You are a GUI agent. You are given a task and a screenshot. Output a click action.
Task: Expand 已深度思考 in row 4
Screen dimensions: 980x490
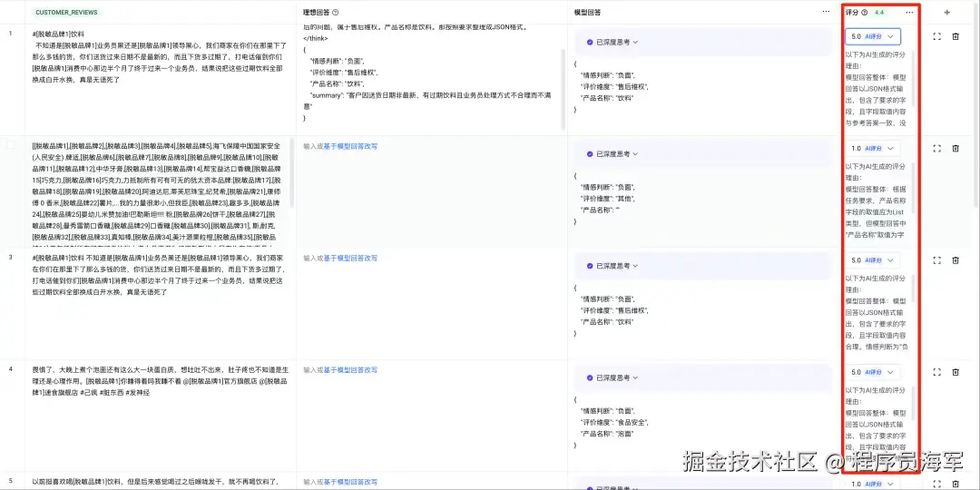pyautogui.click(x=612, y=377)
